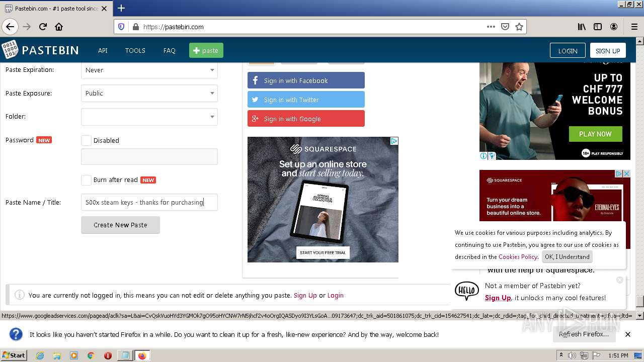Open the FAQ menu item
The height and width of the screenshot is (362, 644).
pyautogui.click(x=169, y=50)
